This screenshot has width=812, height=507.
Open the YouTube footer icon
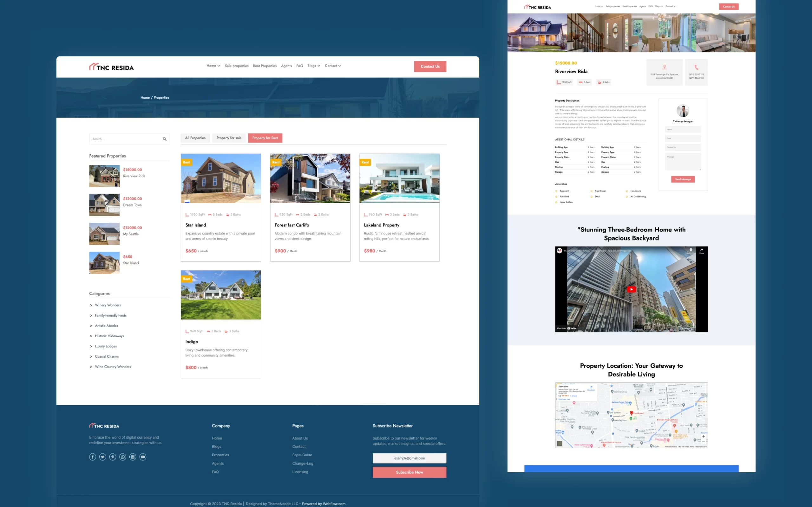143,457
